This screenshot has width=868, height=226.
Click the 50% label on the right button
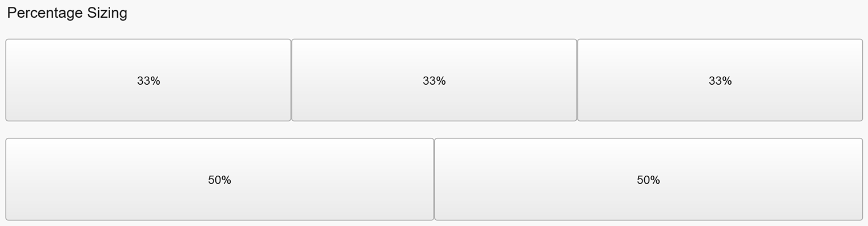pyautogui.click(x=649, y=180)
